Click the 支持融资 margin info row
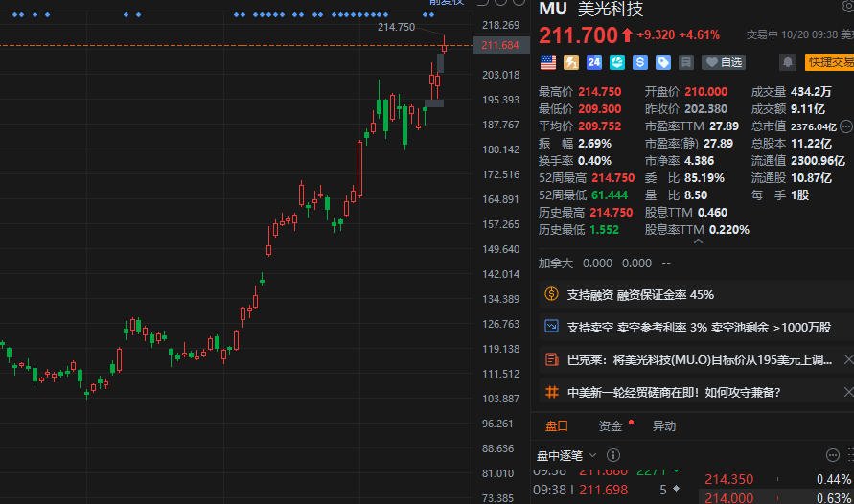Viewport: 854px width, 504px height. coord(640,294)
